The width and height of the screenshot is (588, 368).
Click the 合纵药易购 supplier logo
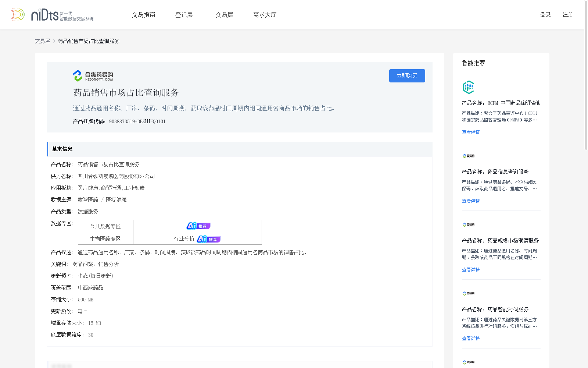pos(93,76)
